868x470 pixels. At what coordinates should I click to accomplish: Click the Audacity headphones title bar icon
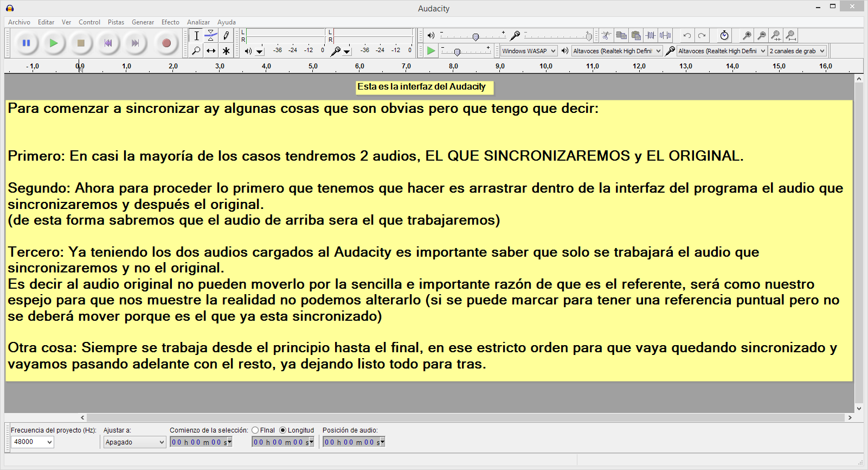click(x=10, y=8)
